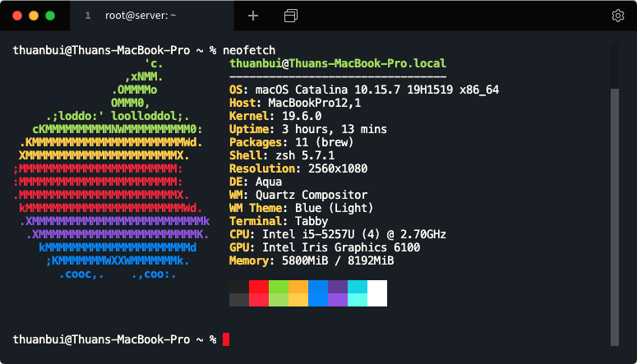Minimize window with yellow traffic light
Viewport: 637px width, 364px height.
[33, 16]
